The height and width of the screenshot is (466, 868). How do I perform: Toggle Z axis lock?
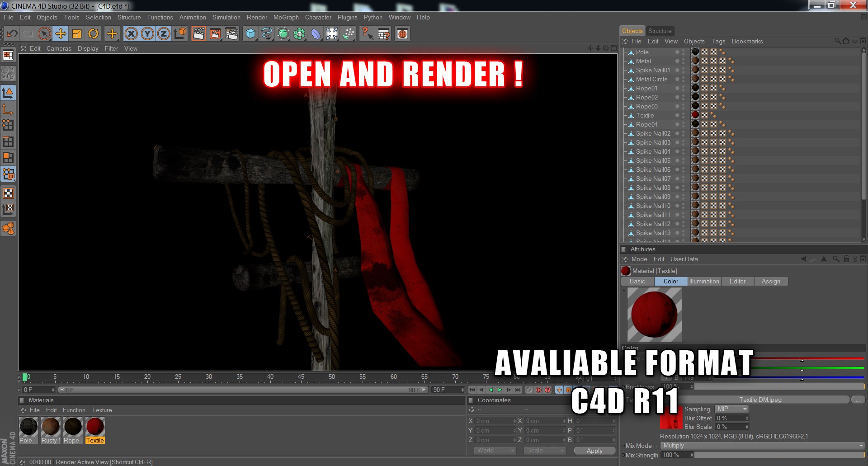164,33
